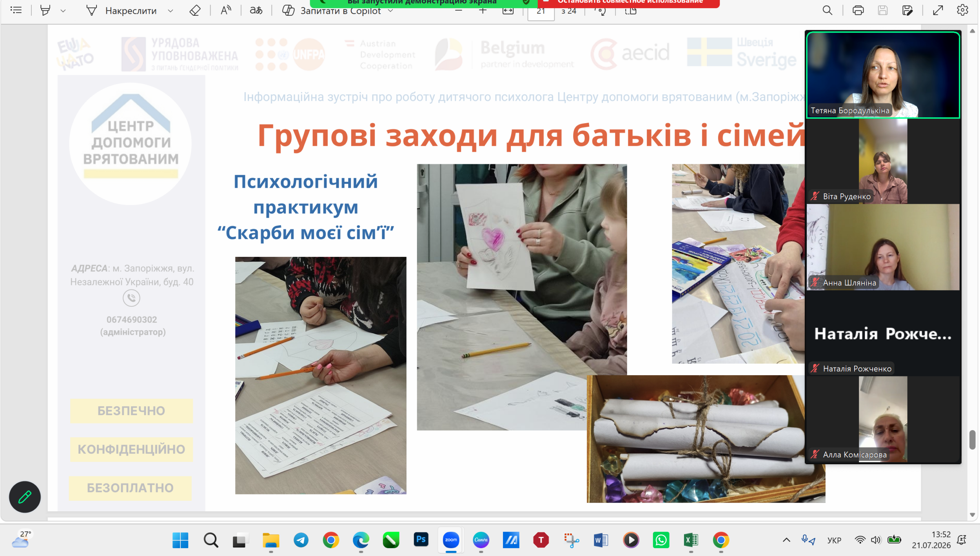This screenshot has width=980, height=556.
Task: Open Canva from the taskbar
Action: [x=481, y=540]
